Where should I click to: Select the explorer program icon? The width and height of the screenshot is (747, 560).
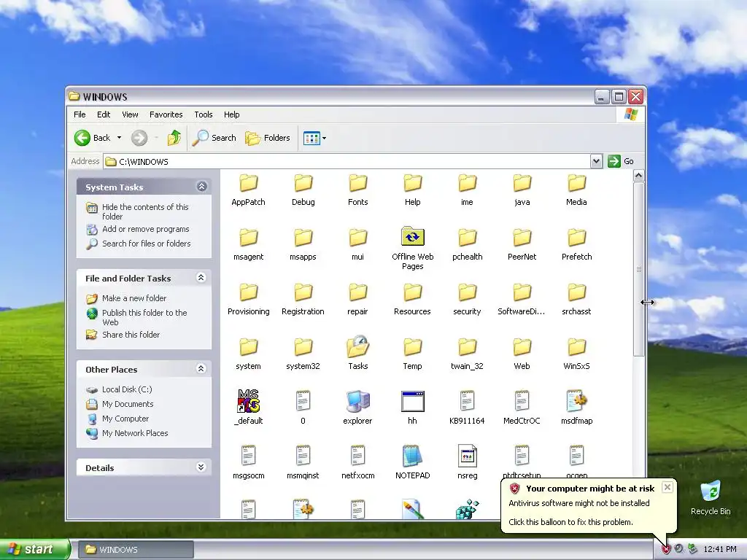[x=357, y=401]
